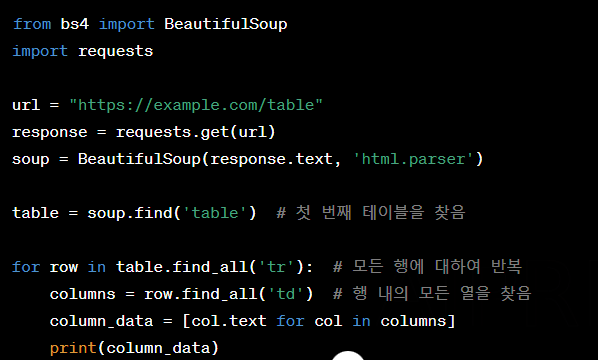
Task: Click 'requests' in the 'import requests' line
Action: 115,51
